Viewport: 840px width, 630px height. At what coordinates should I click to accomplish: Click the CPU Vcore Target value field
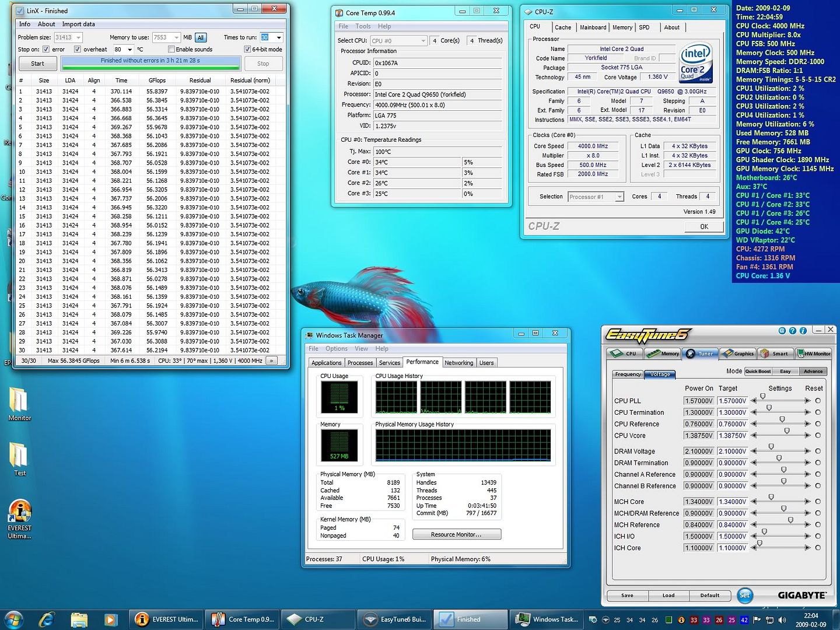pos(732,436)
